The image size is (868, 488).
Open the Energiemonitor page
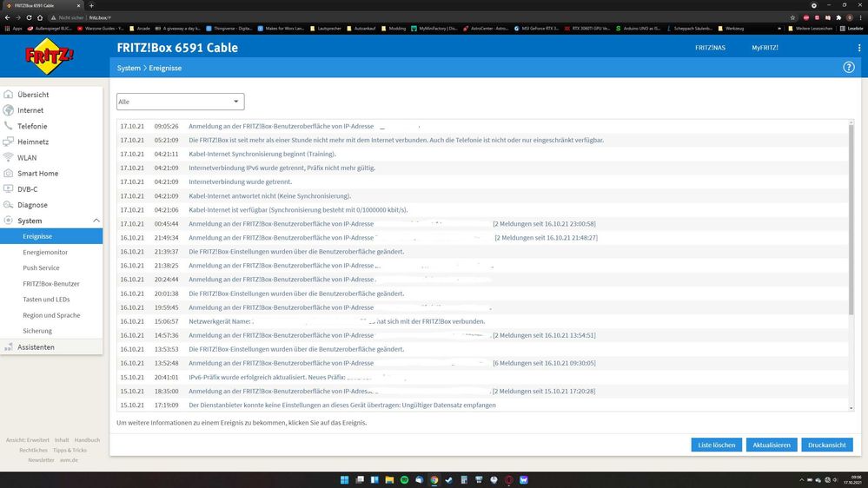coord(45,253)
